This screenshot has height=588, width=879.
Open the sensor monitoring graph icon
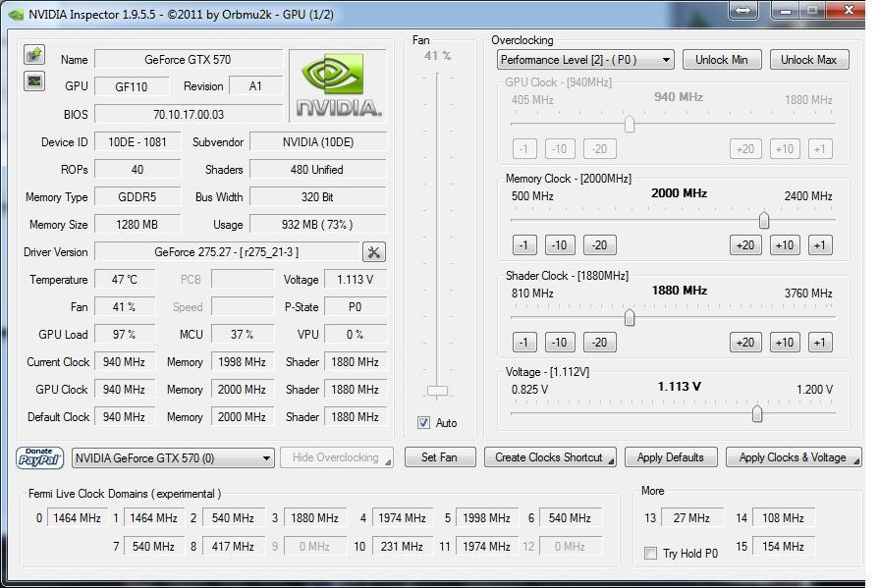[34, 81]
